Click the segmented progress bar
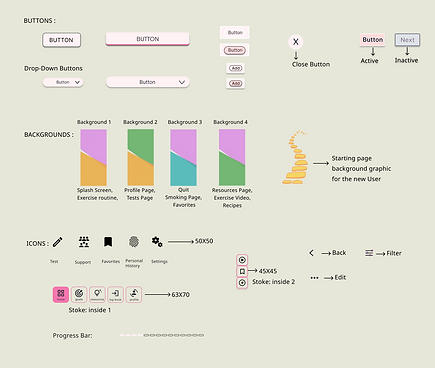 click(162, 335)
